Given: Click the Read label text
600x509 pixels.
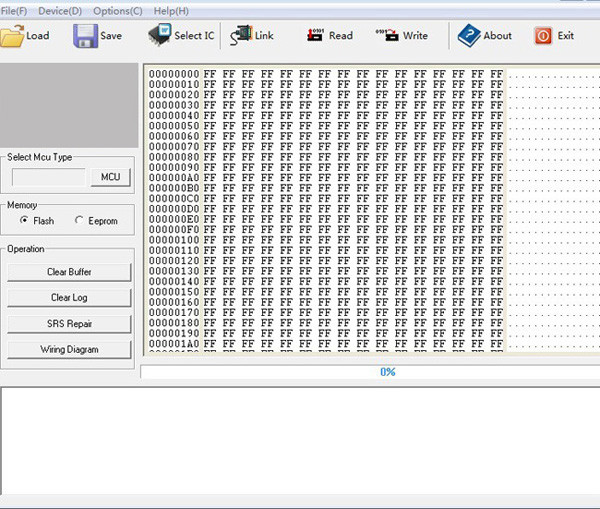Looking at the screenshot, I should tap(341, 36).
